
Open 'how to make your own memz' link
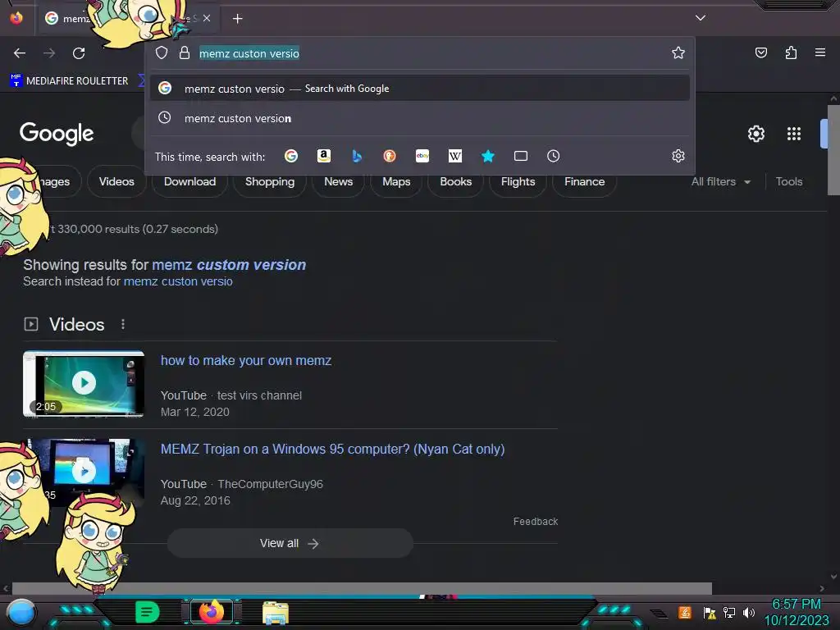pyautogui.click(x=246, y=361)
